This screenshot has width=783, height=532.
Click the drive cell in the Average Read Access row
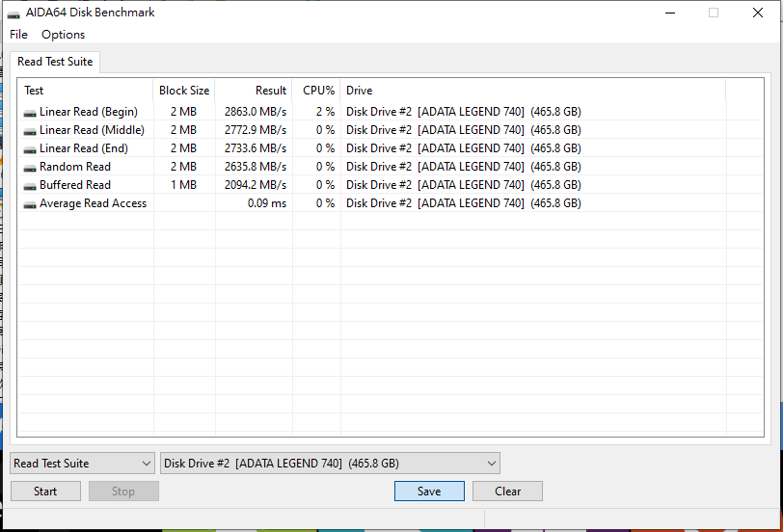(464, 203)
